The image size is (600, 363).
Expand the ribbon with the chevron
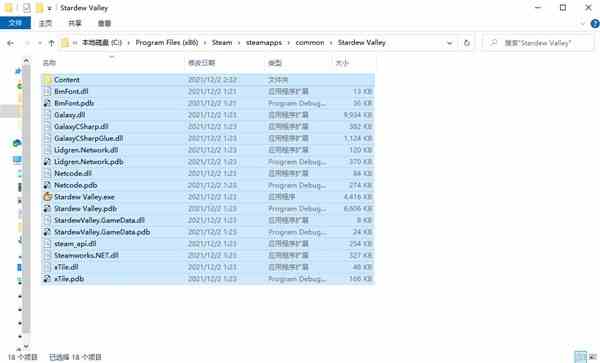[x=582, y=24]
